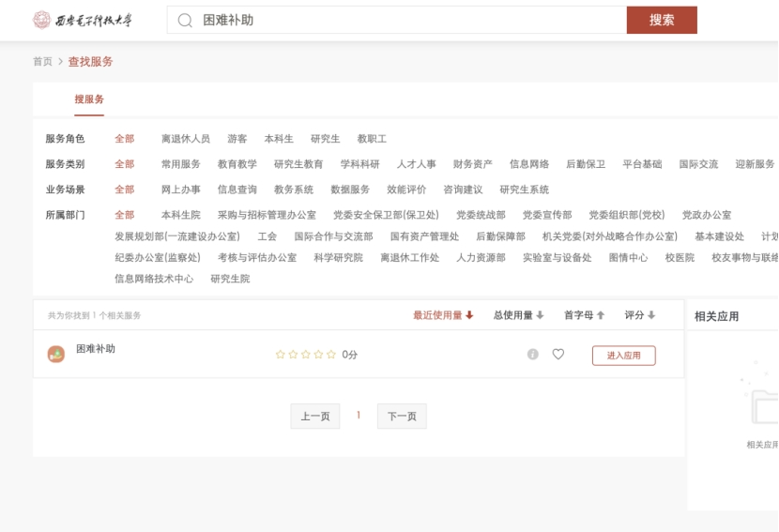Image resolution: width=779 pixels, height=532 pixels.
Task: Choose 网上办事 under 业务场景
Action: 181,190
